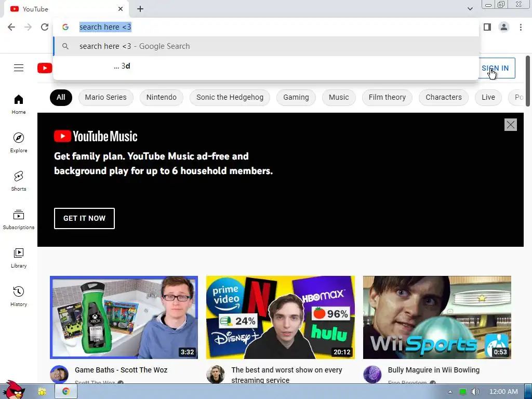Click the YouTube logo

tap(45, 68)
